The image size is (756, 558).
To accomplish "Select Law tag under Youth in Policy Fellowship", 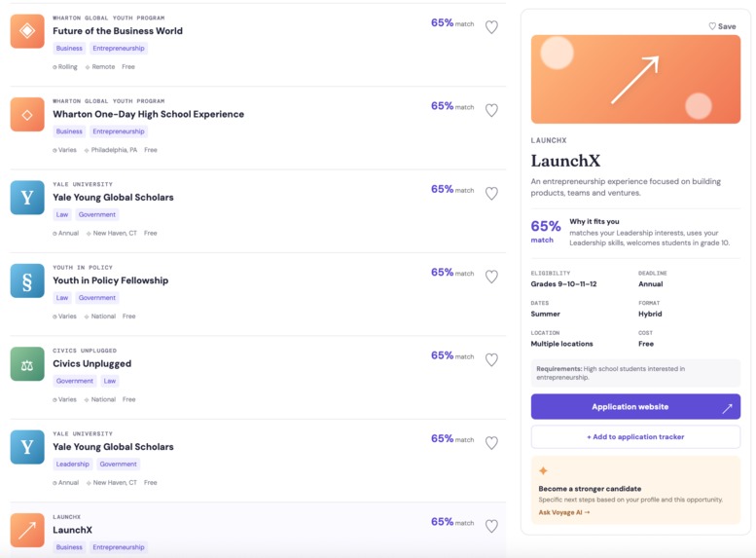I will pyautogui.click(x=62, y=298).
